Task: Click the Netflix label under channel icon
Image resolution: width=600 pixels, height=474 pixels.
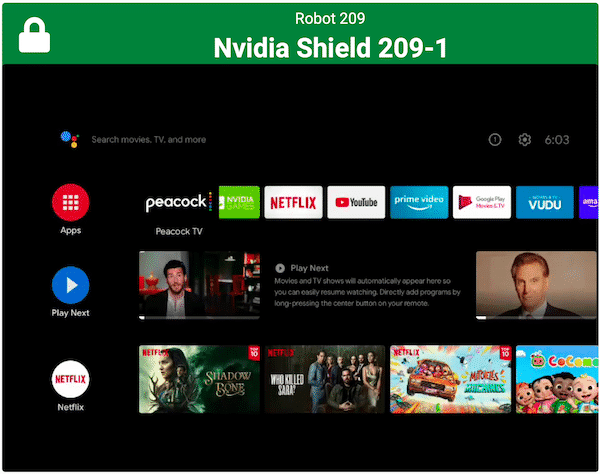Action: (70, 407)
